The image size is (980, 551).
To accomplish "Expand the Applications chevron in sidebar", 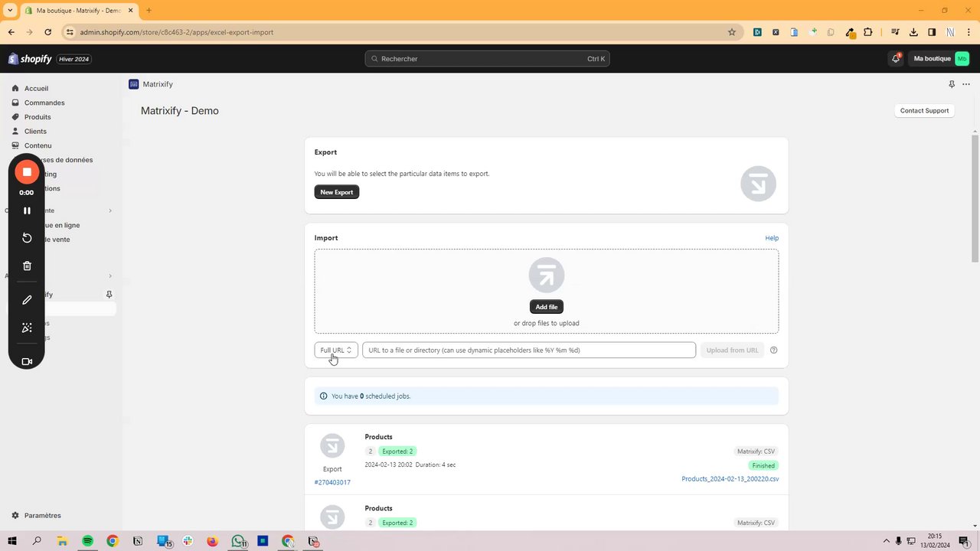I will tap(110, 275).
